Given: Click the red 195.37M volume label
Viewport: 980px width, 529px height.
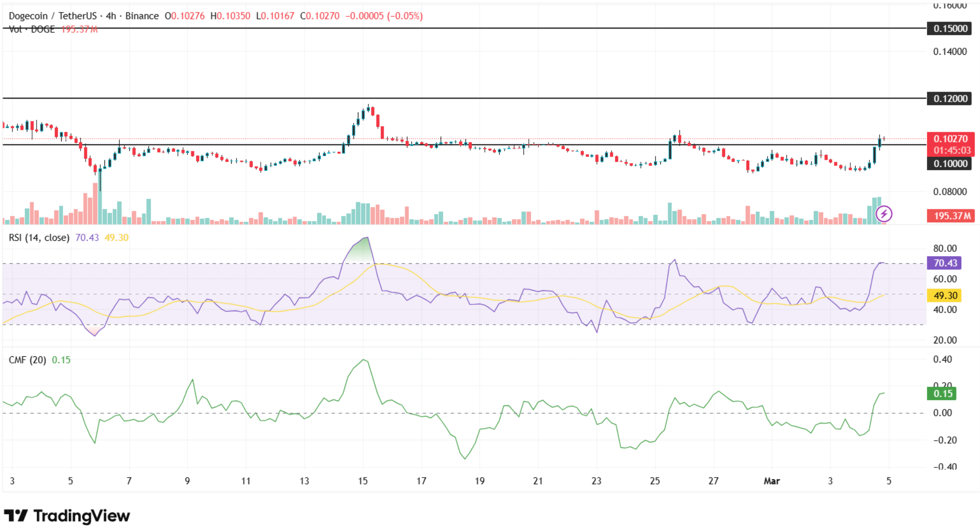Looking at the screenshot, I should pos(950,216).
